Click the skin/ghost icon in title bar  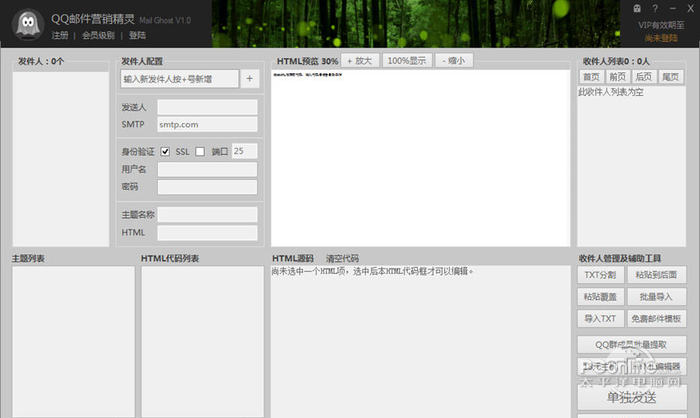[637, 8]
